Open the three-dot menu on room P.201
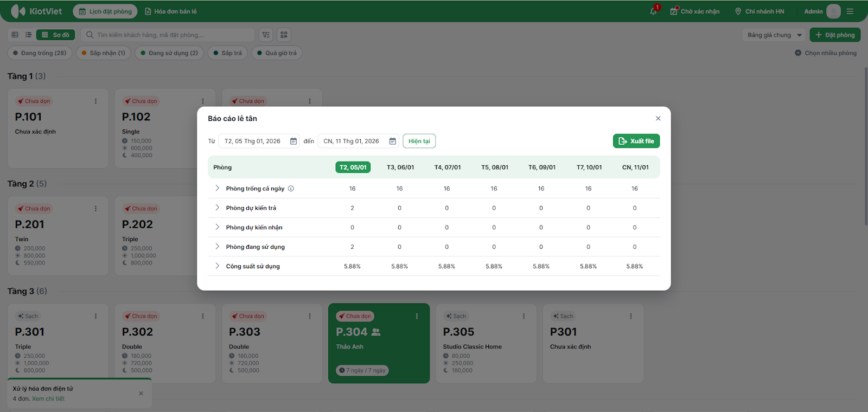The width and height of the screenshot is (868, 412). tap(96, 209)
